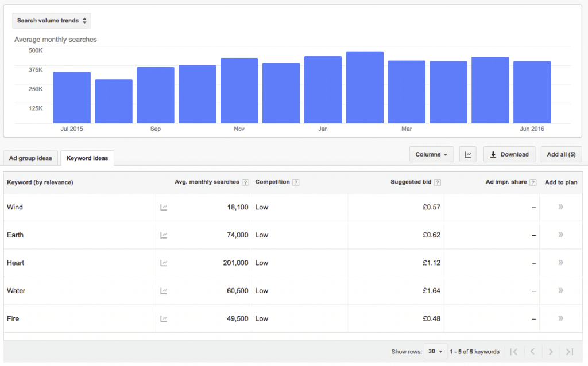Image resolution: width=588 pixels, height=366 pixels.
Task: Click the £1.64 suggested bid
Action: [x=431, y=291]
